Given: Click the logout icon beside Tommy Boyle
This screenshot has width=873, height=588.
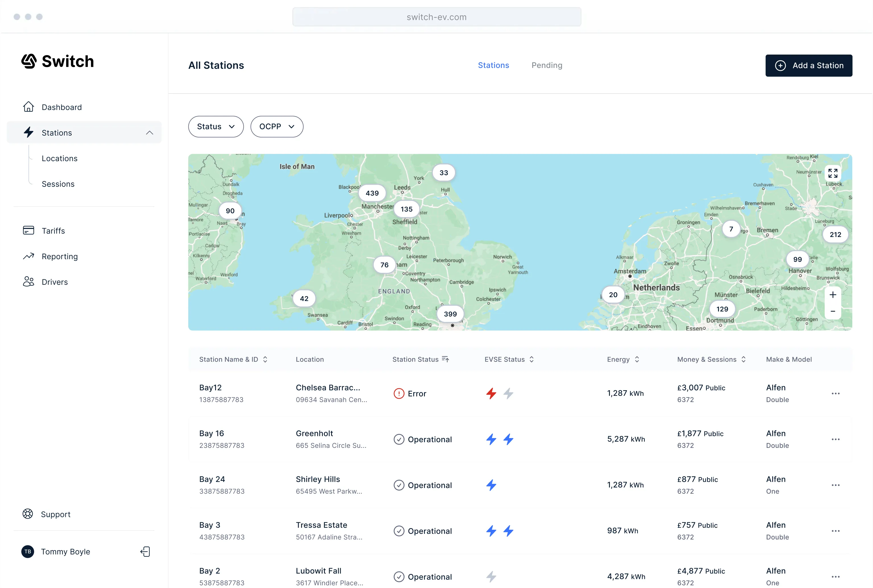Looking at the screenshot, I should (145, 552).
